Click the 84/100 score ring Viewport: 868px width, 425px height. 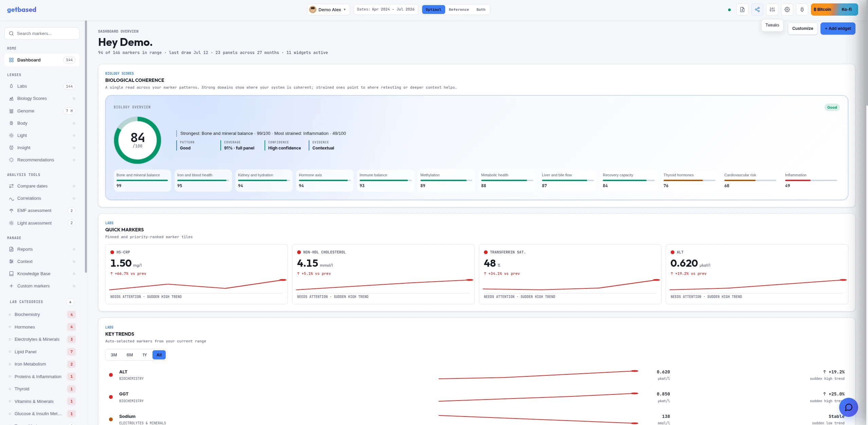(138, 140)
